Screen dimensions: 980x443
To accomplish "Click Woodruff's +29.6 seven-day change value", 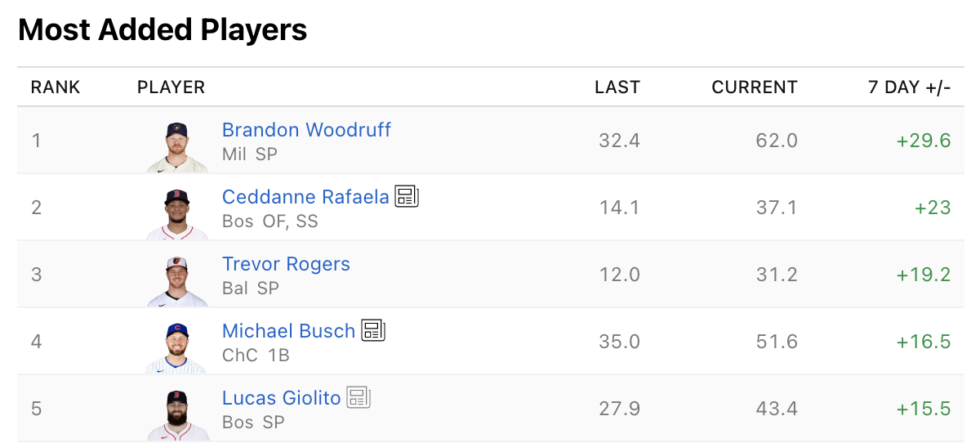I will click(924, 141).
